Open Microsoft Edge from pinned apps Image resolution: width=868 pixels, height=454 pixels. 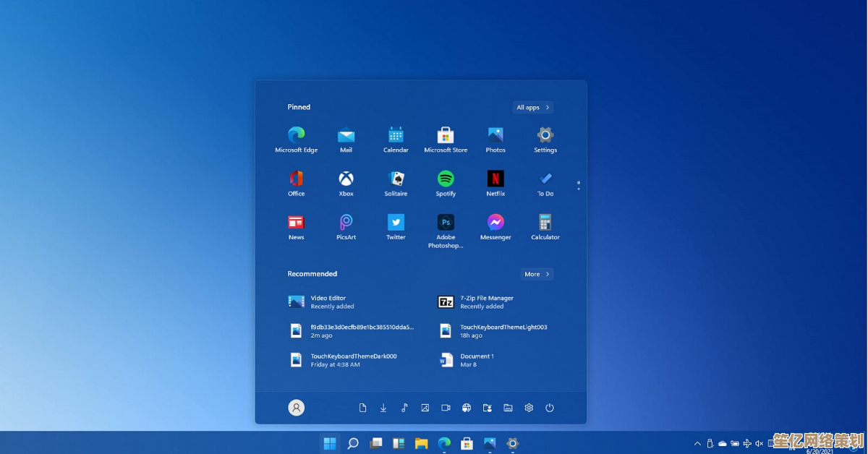(296, 140)
